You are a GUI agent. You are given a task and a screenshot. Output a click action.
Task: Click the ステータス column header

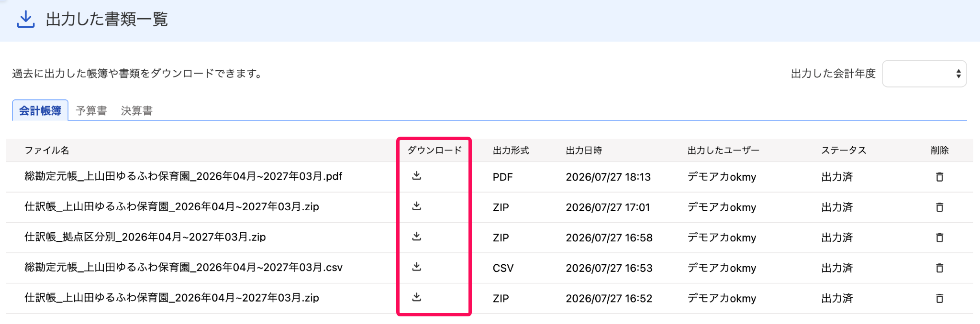coord(844,151)
